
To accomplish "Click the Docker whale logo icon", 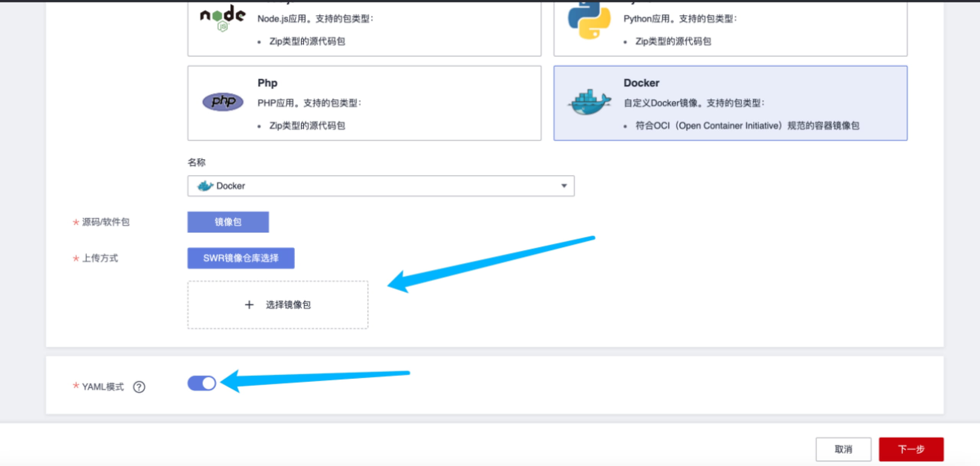I will [x=589, y=103].
